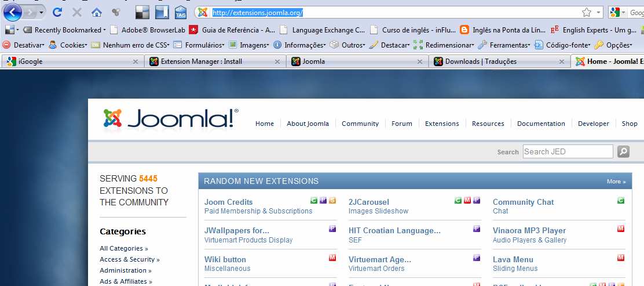This screenshot has height=286, width=644.
Task: Close the iGoogle tab
Action: click(135, 61)
